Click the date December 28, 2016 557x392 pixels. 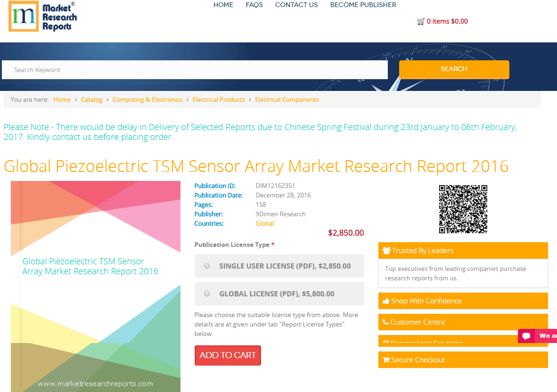(x=283, y=195)
